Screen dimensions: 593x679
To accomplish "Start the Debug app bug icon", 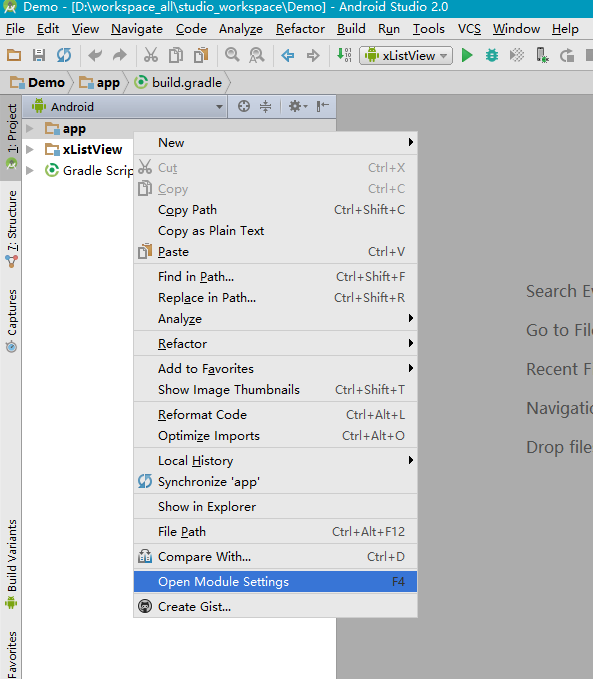I will pos(492,55).
